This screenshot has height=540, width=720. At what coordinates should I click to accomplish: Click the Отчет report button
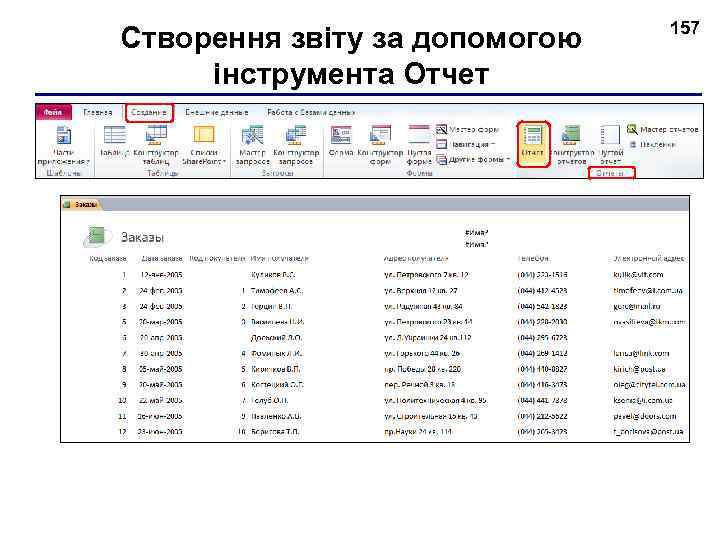click(533, 144)
